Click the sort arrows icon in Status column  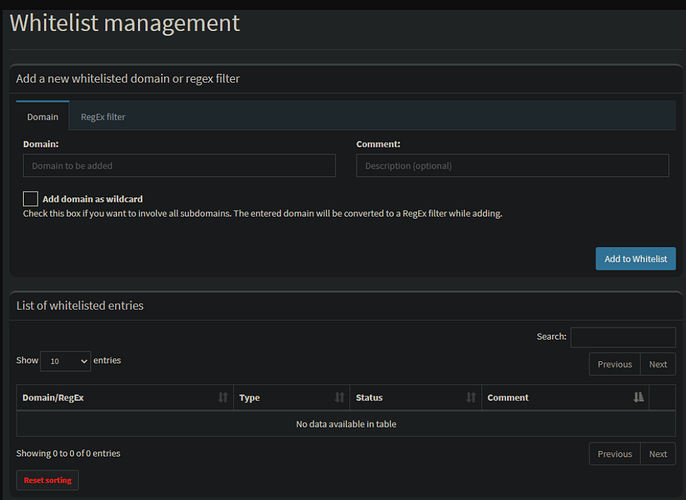pyautogui.click(x=470, y=398)
